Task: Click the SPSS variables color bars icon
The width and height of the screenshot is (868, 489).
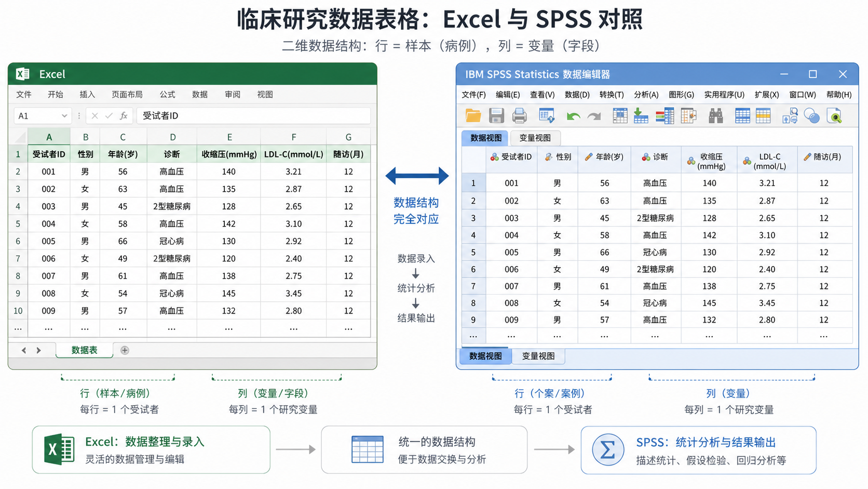Action: coord(664,116)
